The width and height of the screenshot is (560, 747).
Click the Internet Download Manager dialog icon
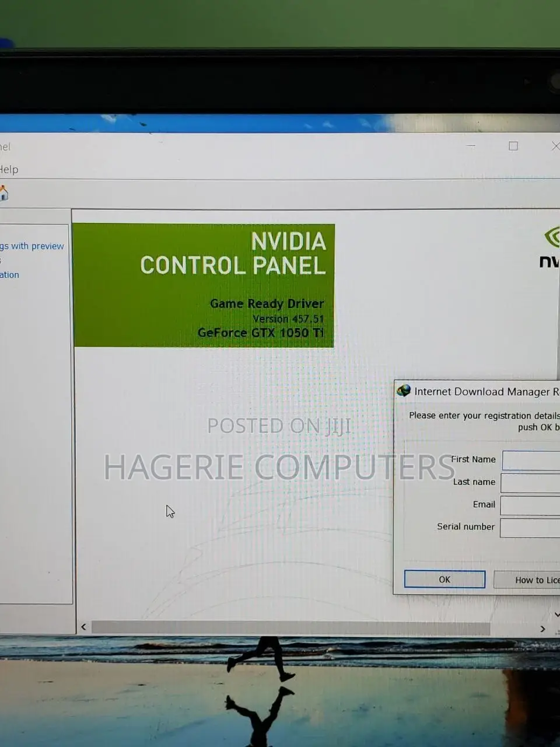(403, 390)
